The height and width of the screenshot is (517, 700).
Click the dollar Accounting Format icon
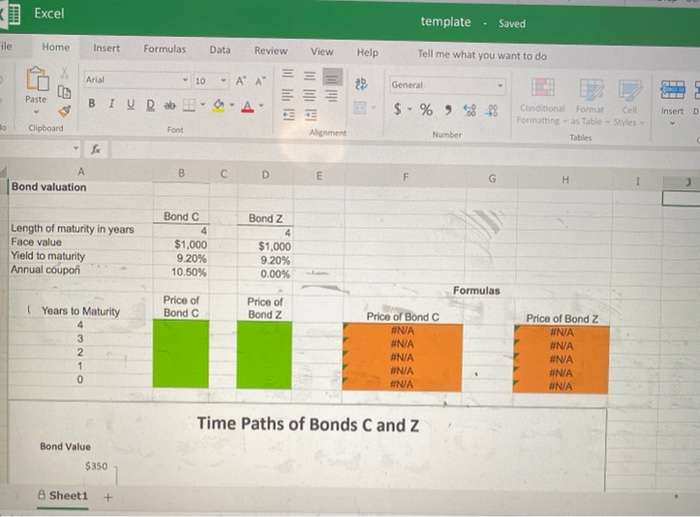coord(397,108)
